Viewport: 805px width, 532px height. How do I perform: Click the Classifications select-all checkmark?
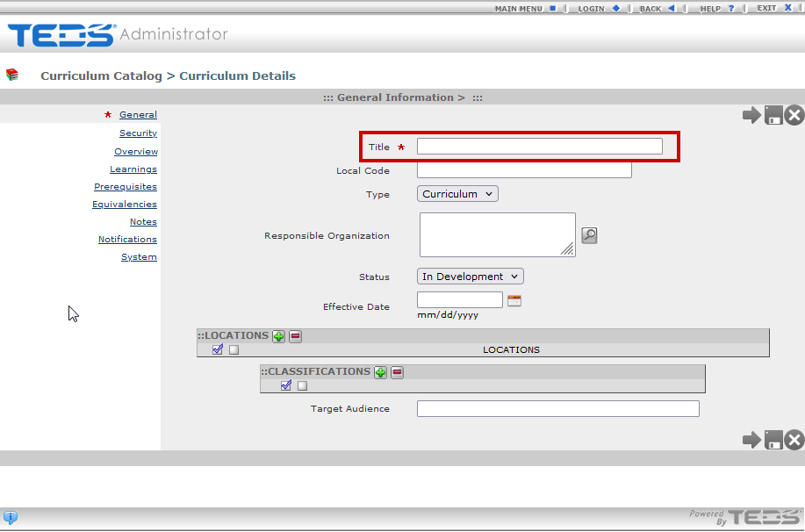coord(286,385)
